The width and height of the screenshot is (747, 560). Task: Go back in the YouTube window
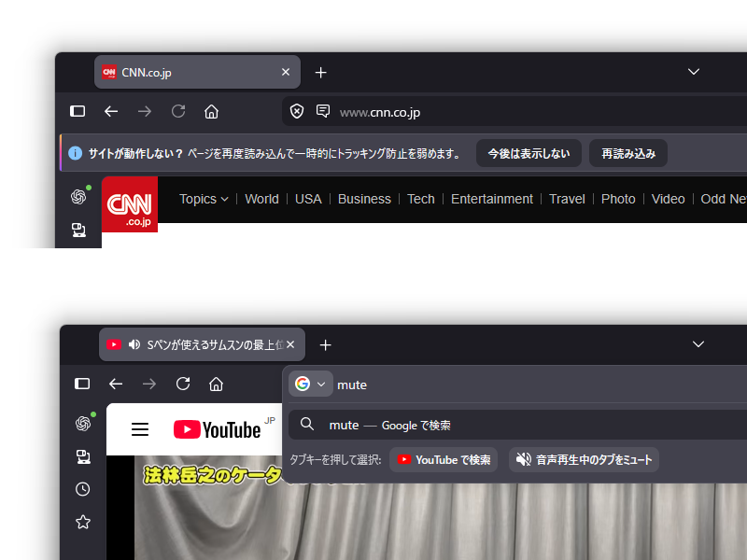[x=116, y=384]
